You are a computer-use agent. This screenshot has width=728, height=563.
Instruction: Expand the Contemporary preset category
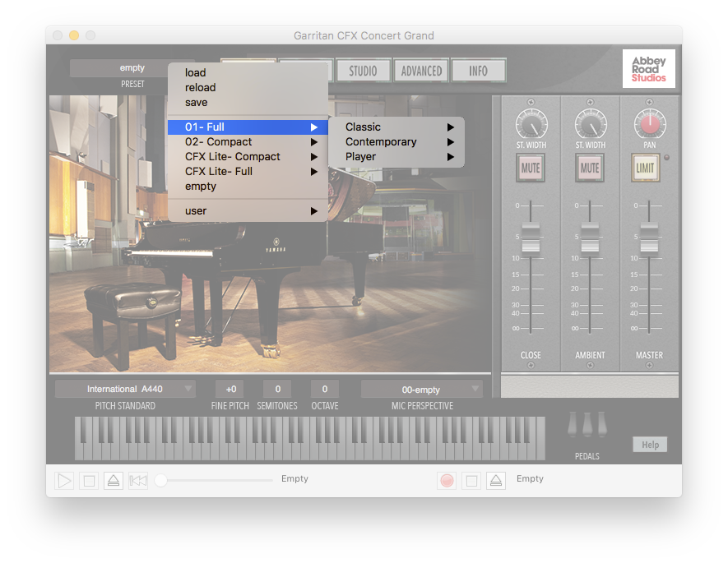pyautogui.click(x=396, y=142)
